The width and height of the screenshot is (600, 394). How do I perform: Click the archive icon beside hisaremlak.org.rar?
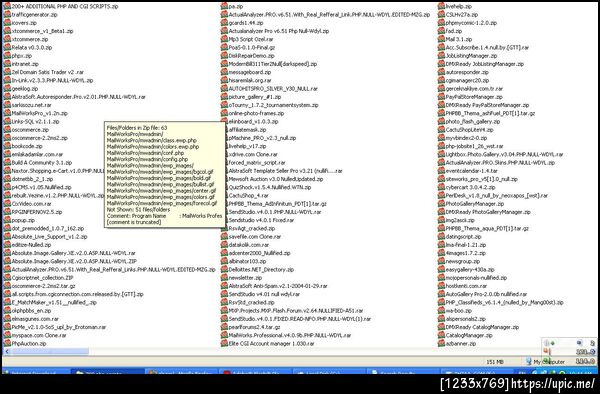pos(224,80)
